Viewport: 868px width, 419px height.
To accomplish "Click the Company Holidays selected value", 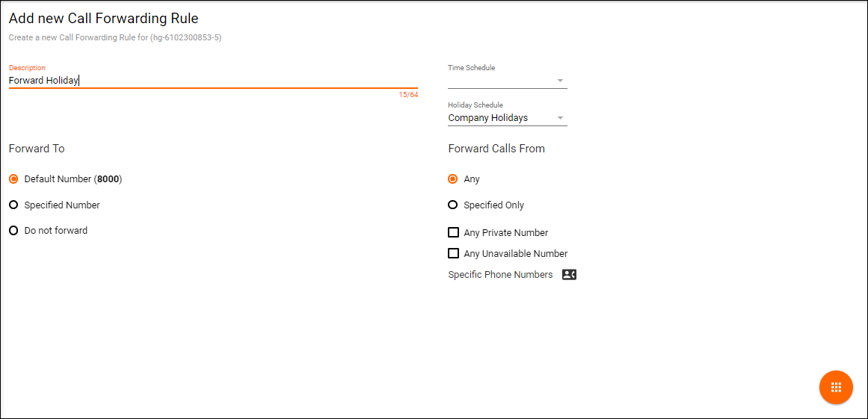I will [x=488, y=118].
